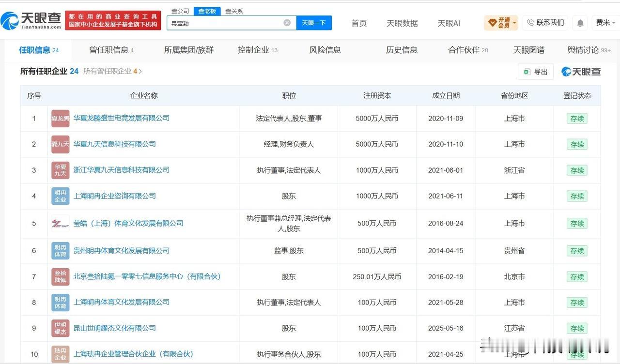Open 北京叁拾陆氪一零零七信息服务中心 link

pos(147,276)
